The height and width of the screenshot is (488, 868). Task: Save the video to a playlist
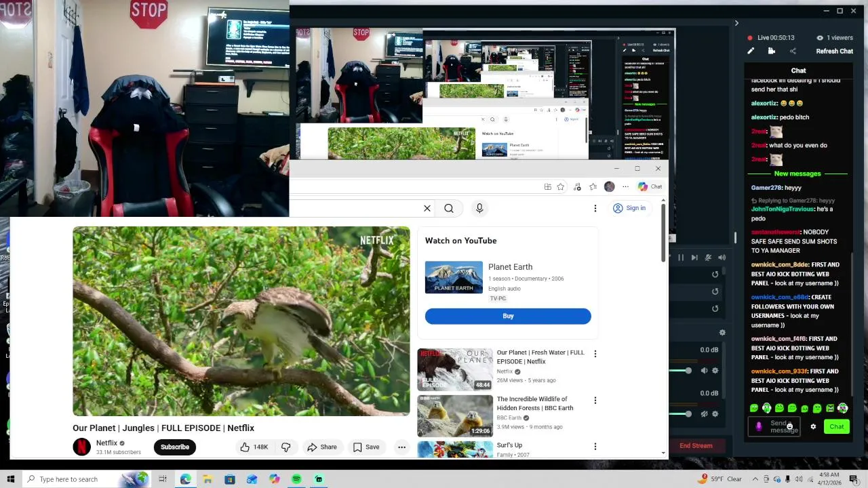tap(366, 447)
